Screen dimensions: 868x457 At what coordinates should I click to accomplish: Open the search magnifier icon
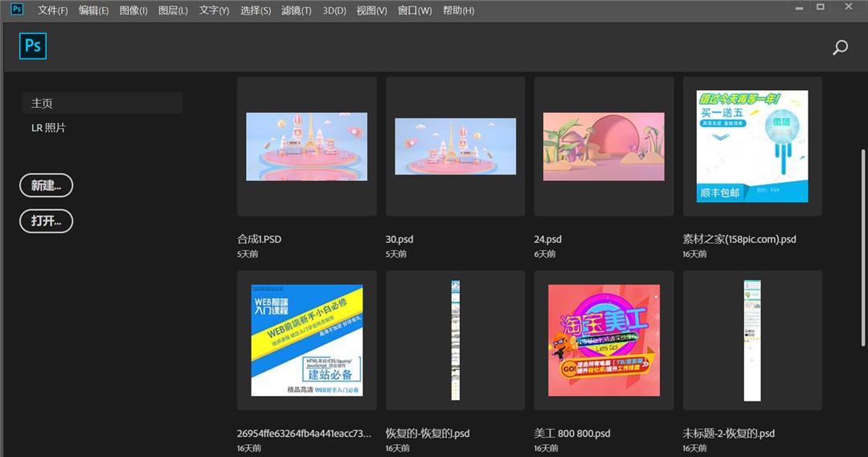pos(840,47)
